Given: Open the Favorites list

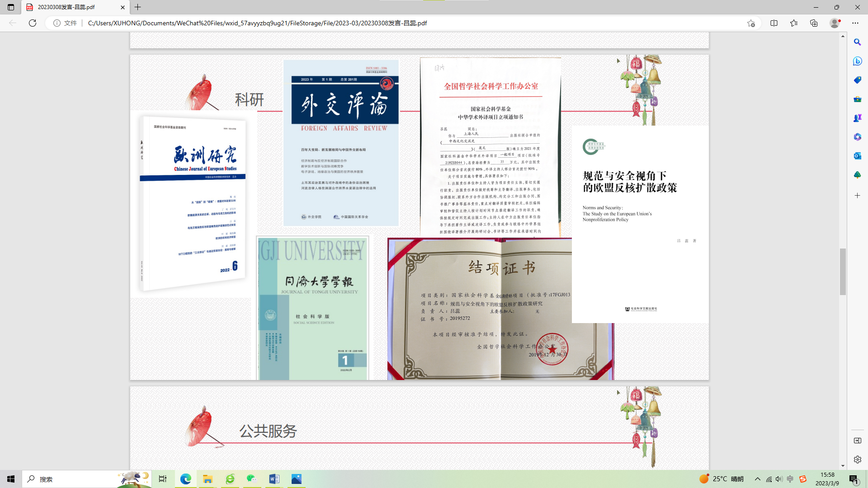Looking at the screenshot, I should tap(794, 23).
